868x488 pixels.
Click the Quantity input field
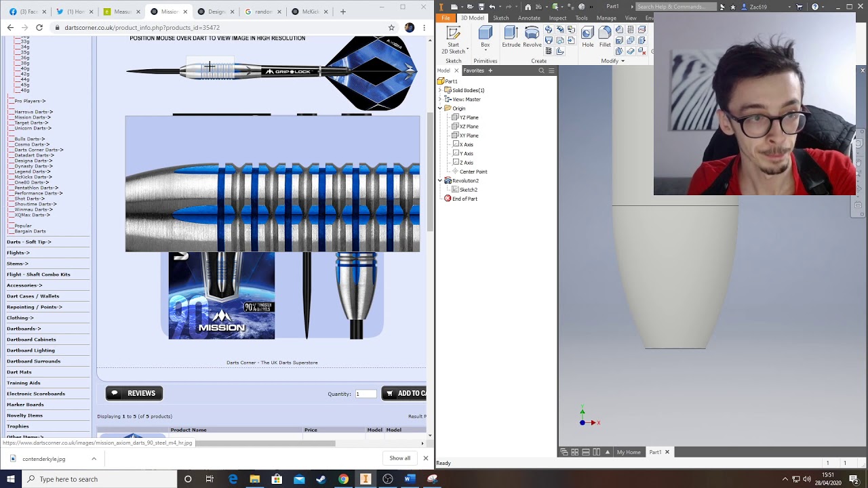[x=366, y=394]
